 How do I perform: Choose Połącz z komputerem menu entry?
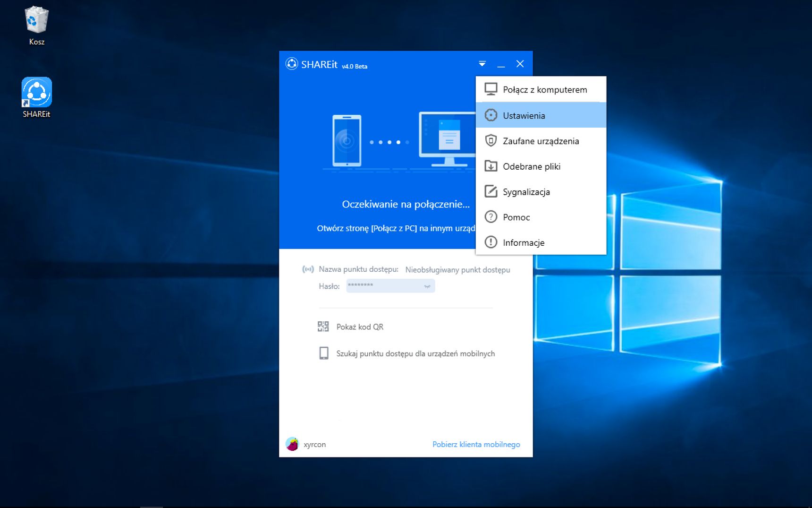[541, 89]
